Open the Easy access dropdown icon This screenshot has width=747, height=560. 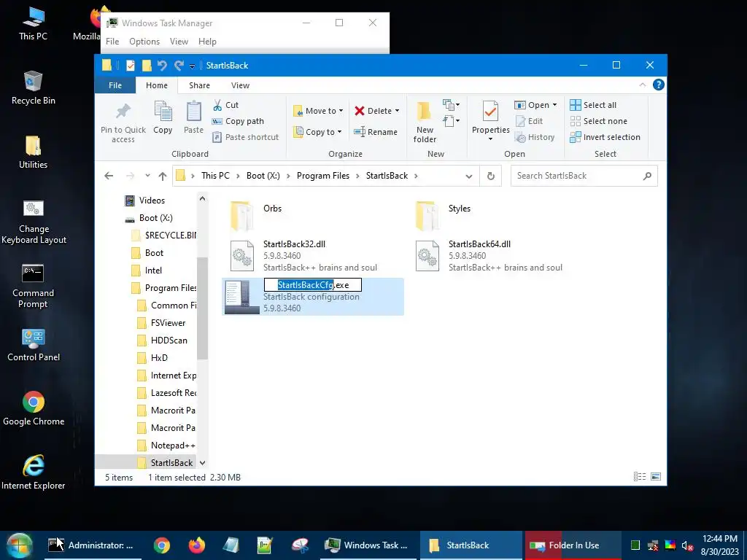[x=451, y=121]
